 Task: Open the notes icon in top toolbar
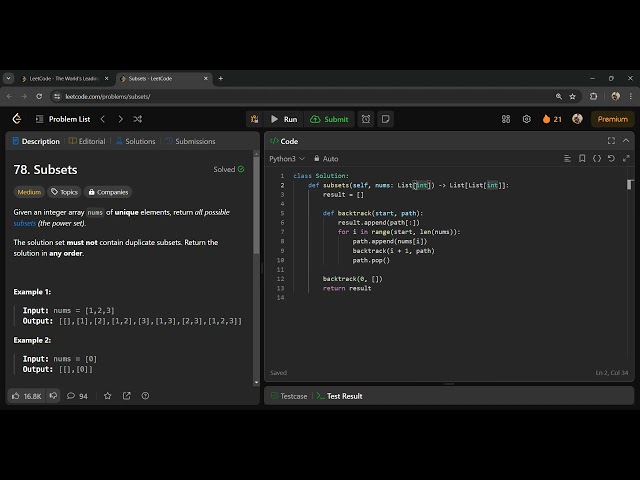pos(385,119)
